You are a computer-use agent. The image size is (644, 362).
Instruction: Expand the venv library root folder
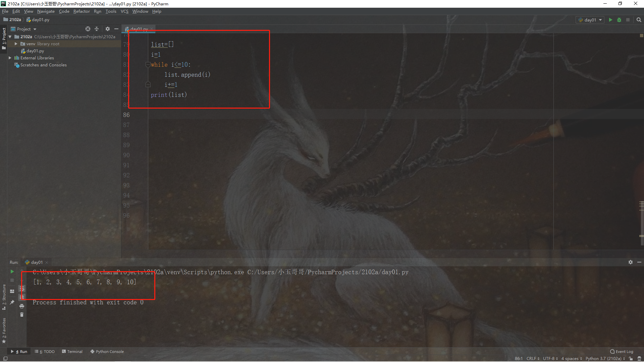(16, 44)
